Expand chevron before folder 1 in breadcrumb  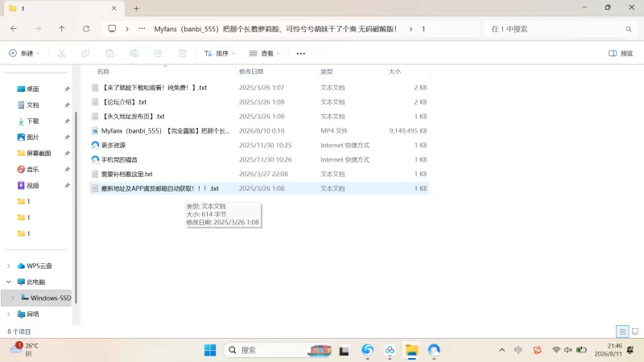tap(411, 29)
